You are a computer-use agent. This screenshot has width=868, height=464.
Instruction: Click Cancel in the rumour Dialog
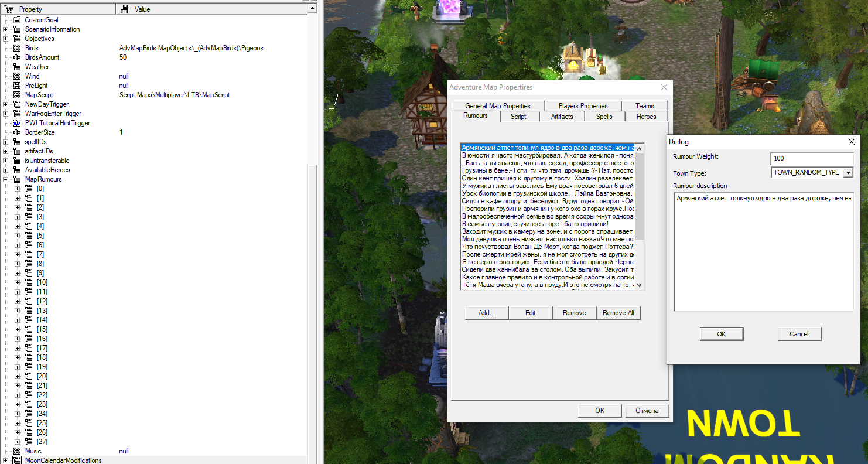coord(799,334)
